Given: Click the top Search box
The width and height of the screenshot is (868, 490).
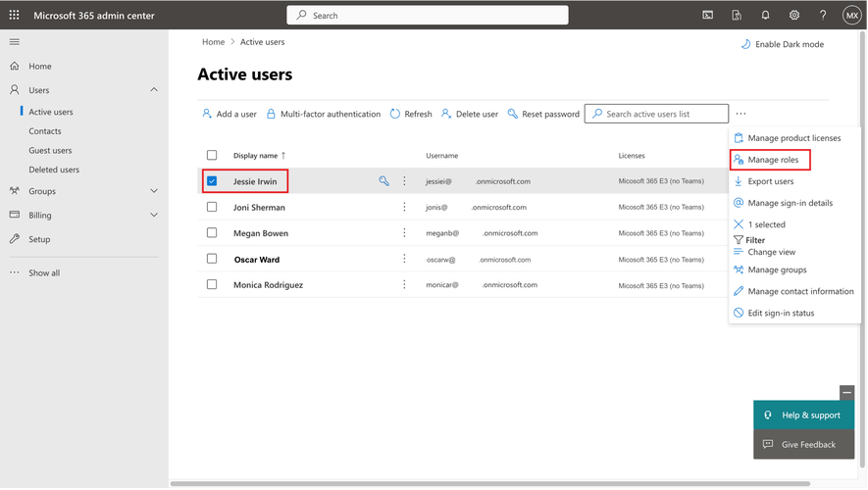Looking at the screenshot, I should 427,15.
